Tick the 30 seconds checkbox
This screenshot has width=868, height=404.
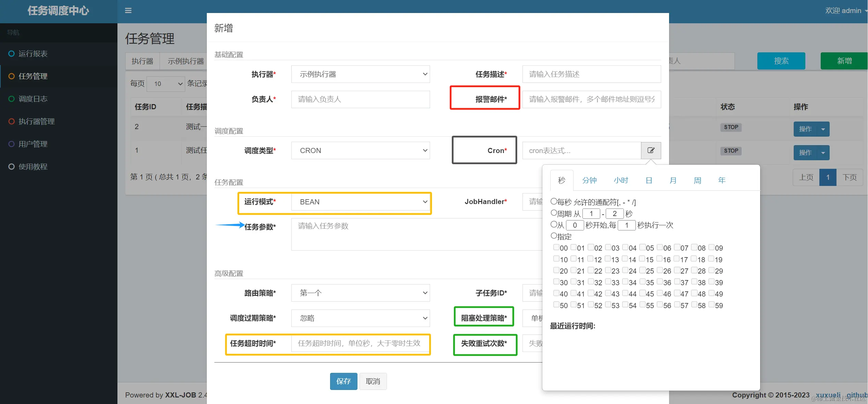click(x=556, y=282)
